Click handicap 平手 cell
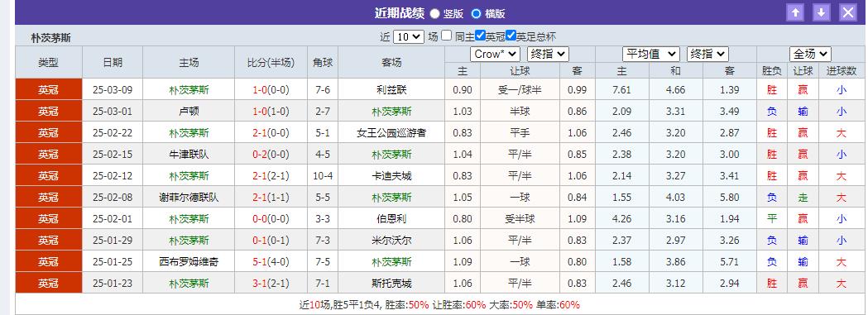 point(520,132)
